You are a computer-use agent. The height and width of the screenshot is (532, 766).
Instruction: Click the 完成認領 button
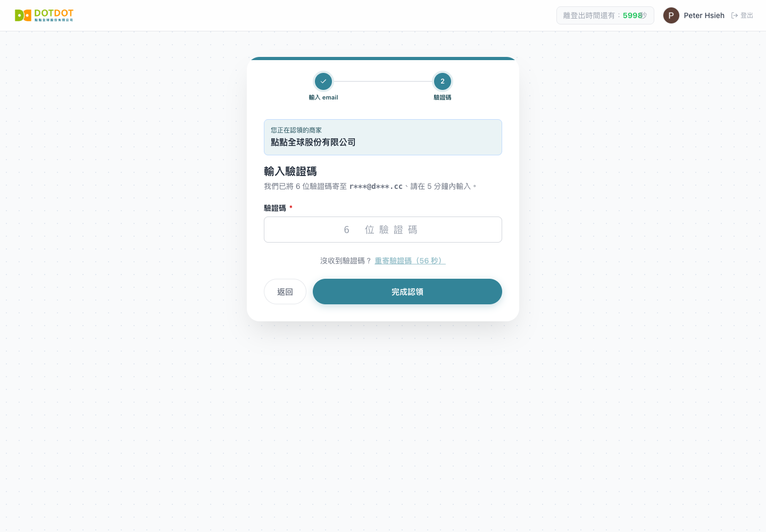click(407, 292)
